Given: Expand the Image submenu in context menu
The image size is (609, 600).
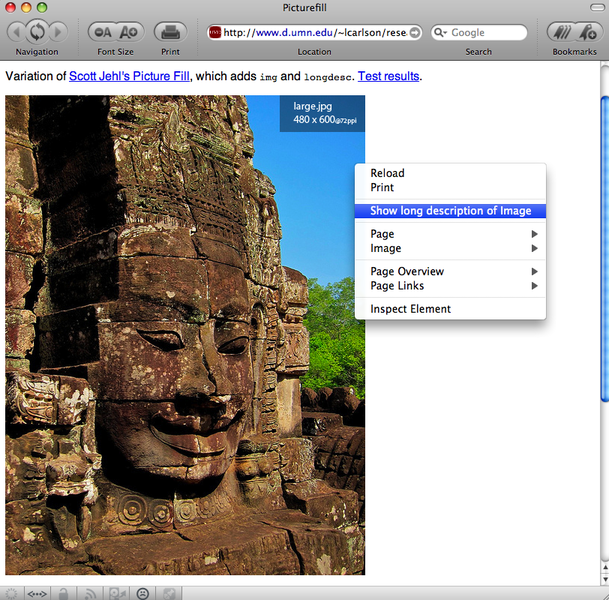Looking at the screenshot, I should [450, 248].
